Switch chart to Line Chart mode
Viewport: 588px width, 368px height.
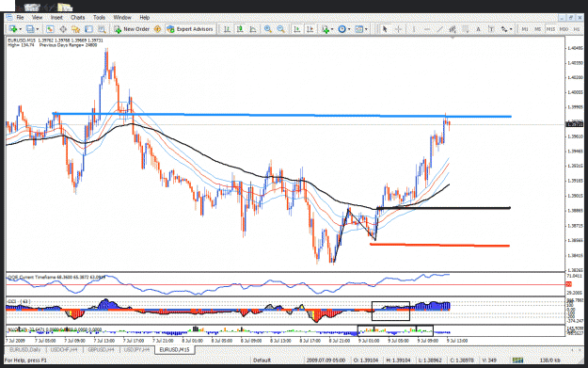253,29
